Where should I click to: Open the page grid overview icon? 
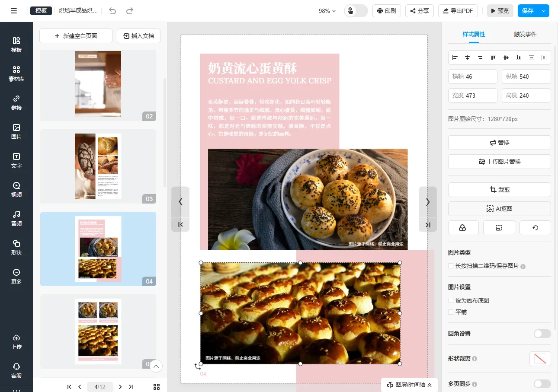(x=157, y=387)
